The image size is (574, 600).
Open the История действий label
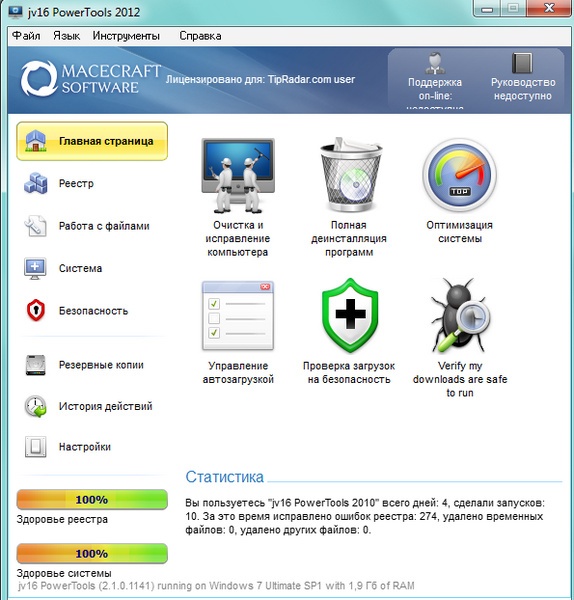click(x=106, y=406)
